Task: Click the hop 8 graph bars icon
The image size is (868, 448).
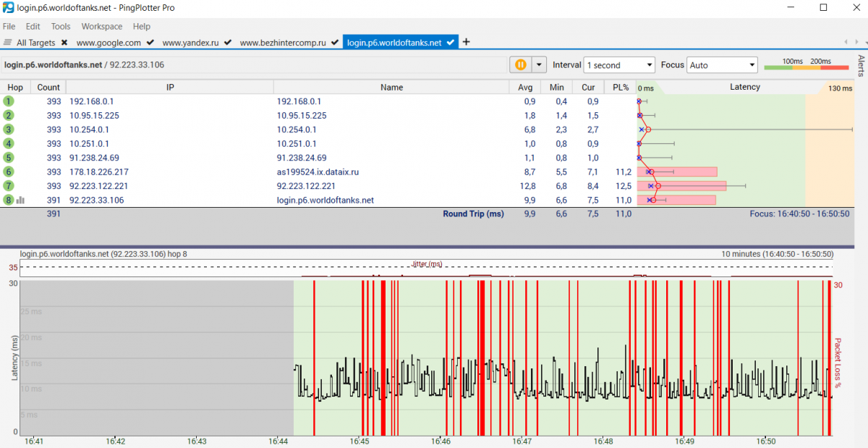Action: pyautogui.click(x=20, y=200)
